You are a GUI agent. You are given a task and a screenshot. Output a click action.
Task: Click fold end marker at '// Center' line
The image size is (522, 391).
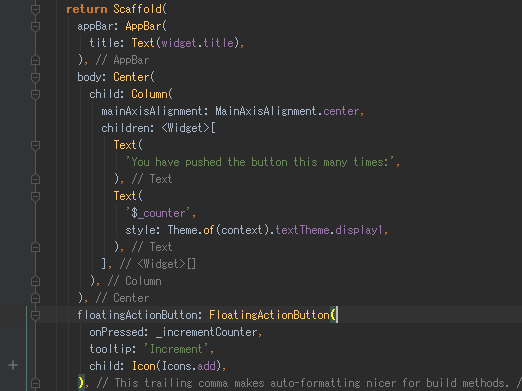pyautogui.click(x=35, y=298)
